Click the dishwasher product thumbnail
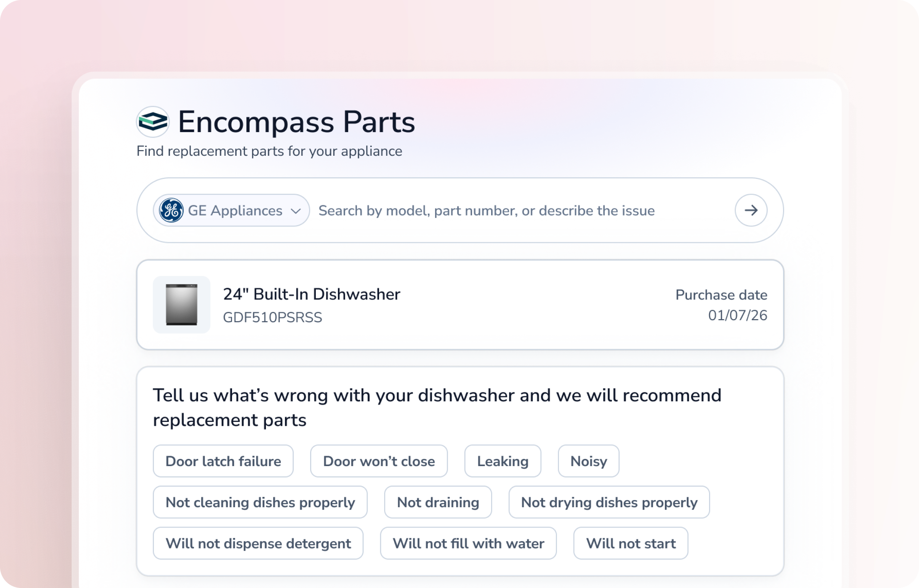Screen dimensions: 919x588 [181, 305]
